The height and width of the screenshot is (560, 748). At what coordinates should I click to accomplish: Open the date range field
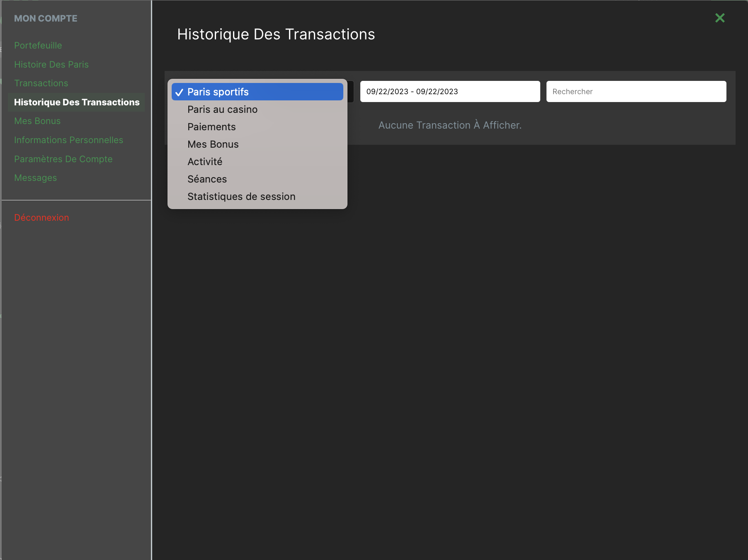pyautogui.click(x=450, y=92)
